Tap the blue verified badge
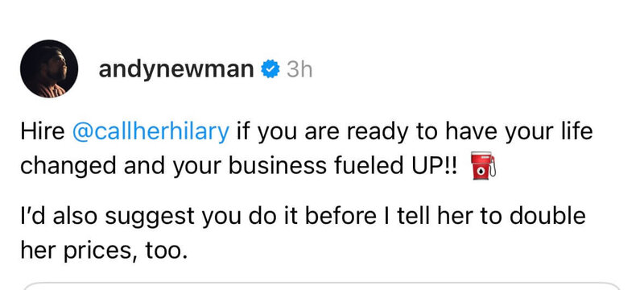The width and height of the screenshot is (644, 290). (x=270, y=69)
